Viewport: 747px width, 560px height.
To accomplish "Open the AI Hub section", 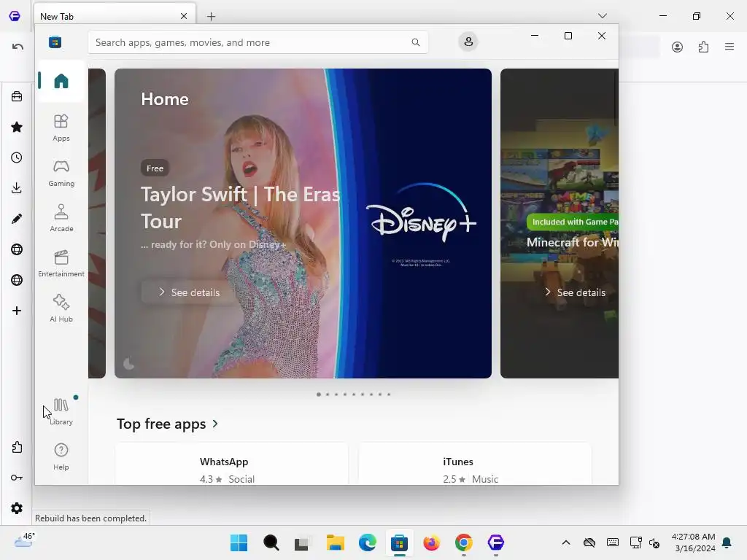I will pyautogui.click(x=61, y=309).
